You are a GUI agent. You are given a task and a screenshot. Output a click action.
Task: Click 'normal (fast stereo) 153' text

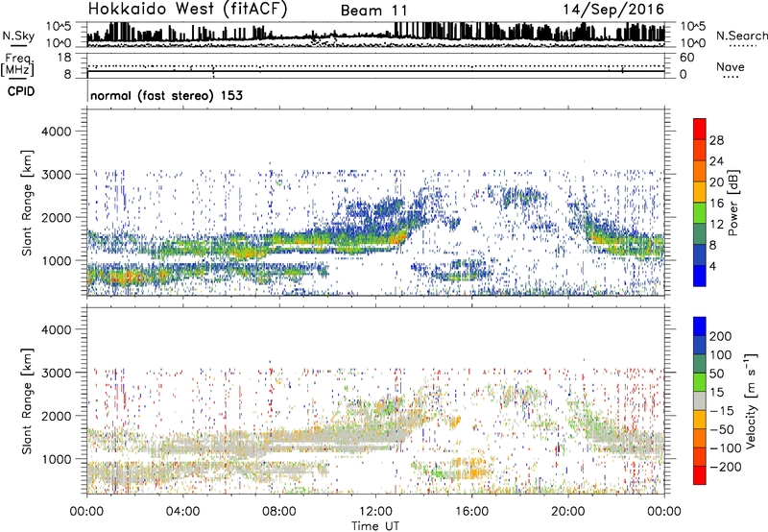(x=166, y=95)
